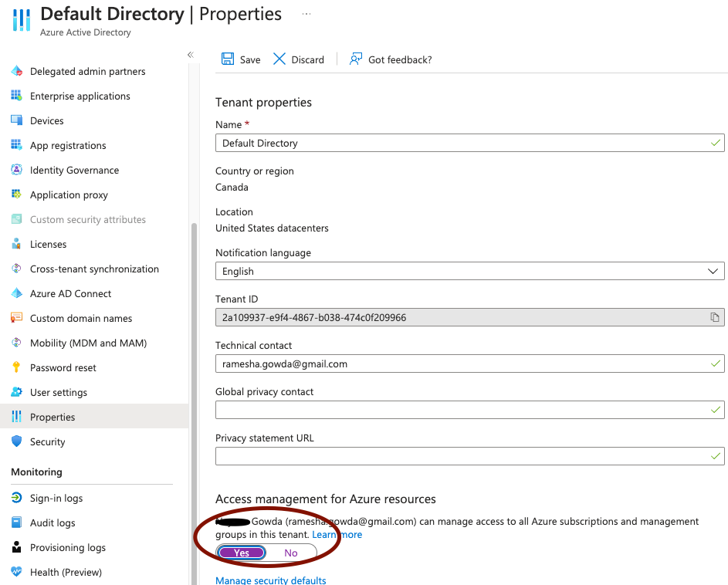Open Health (Preview) menu item
This screenshot has width=728, height=585.
point(66,572)
